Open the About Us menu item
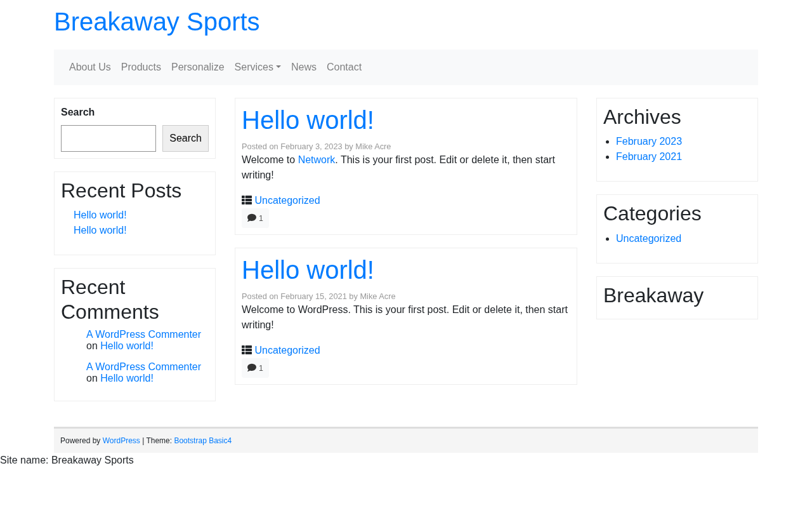Screen dimensions: 812x508 coord(90,67)
